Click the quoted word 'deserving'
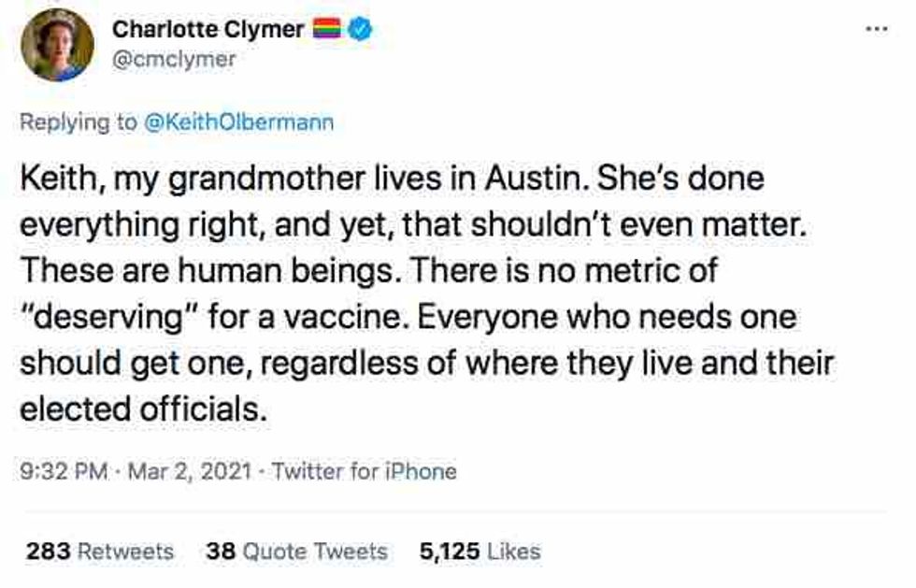 click(103, 317)
